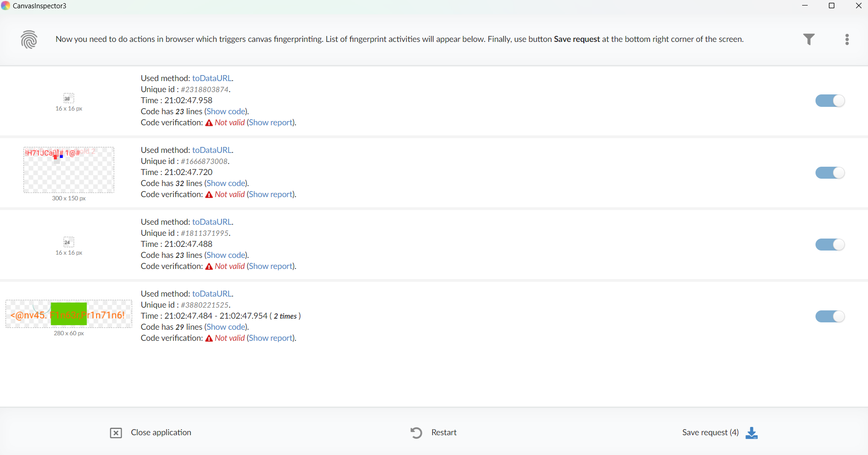This screenshot has height=455, width=868.
Task: Disable toggle for fingerprint #2318803874
Action: pyautogui.click(x=830, y=101)
